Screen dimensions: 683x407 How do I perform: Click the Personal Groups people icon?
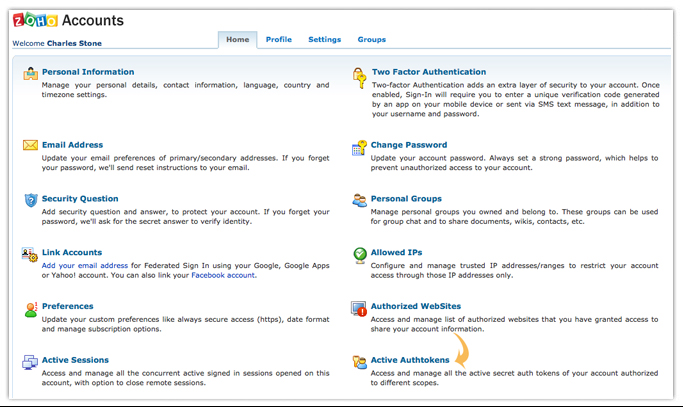pos(359,201)
